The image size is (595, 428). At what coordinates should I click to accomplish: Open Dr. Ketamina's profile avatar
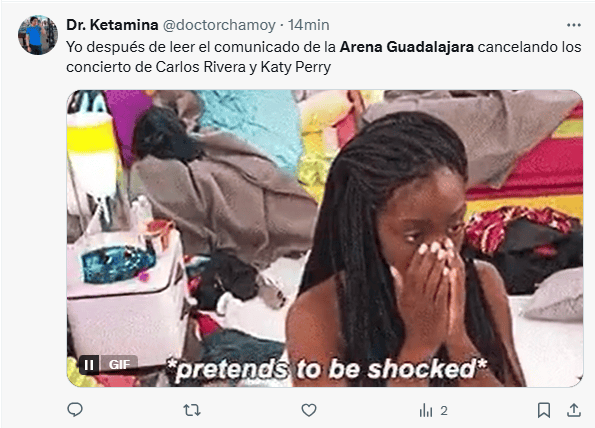tap(38, 35)
